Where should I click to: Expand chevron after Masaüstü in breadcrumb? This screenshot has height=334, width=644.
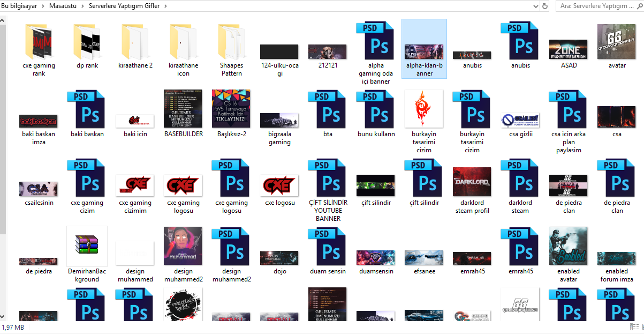pos(82,6)
